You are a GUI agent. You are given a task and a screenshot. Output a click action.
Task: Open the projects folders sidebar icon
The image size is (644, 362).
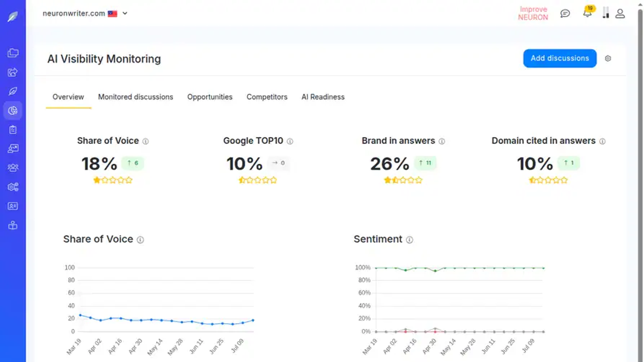click(x=13, y=53)
